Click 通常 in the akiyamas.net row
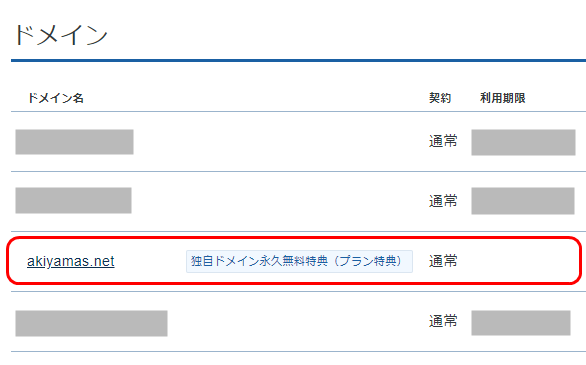Screen dimensions: 586x365 tap(443, 261)
